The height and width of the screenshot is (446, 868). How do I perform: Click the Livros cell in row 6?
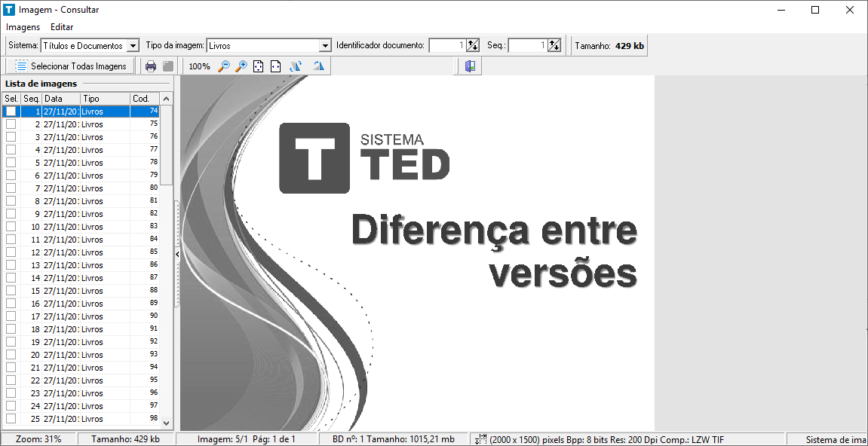[x=105, y=176]
